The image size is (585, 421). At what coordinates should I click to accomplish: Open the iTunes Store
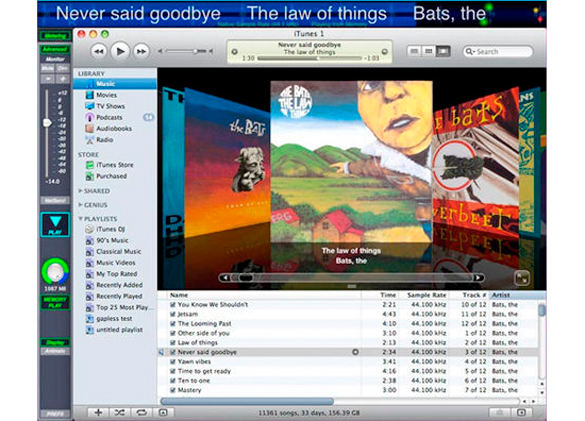[x=115, y=165]
